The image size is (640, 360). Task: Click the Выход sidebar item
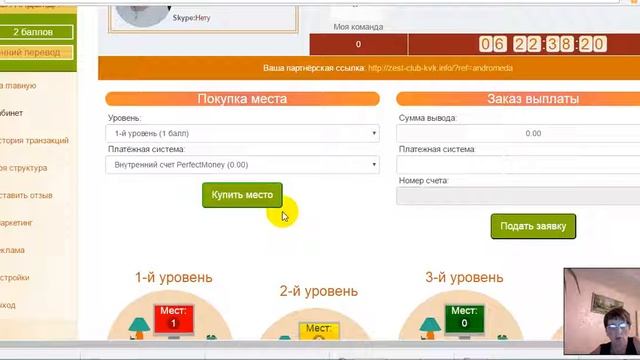(8, 305)
